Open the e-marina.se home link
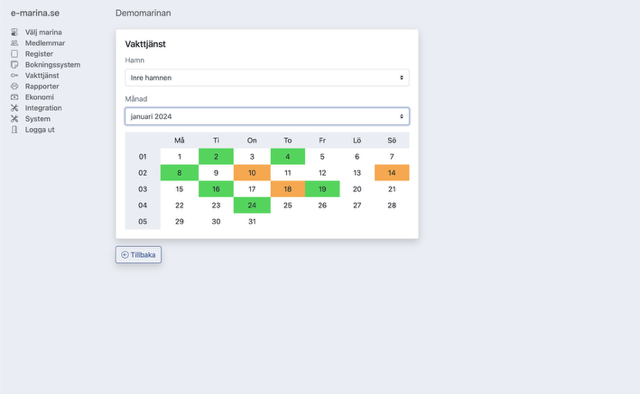The width and height of the screenshot is (640, 394). pos(35,13)
